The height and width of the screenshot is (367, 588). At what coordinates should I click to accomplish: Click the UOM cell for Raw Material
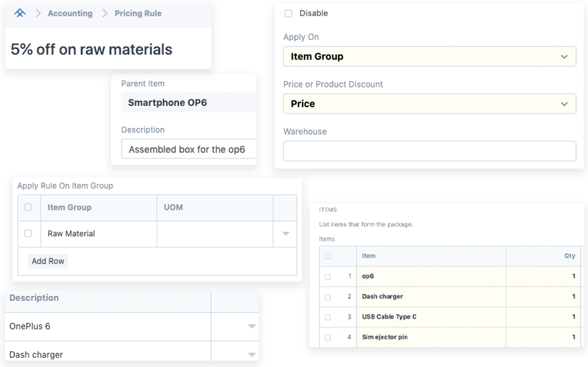click(214, 233)
